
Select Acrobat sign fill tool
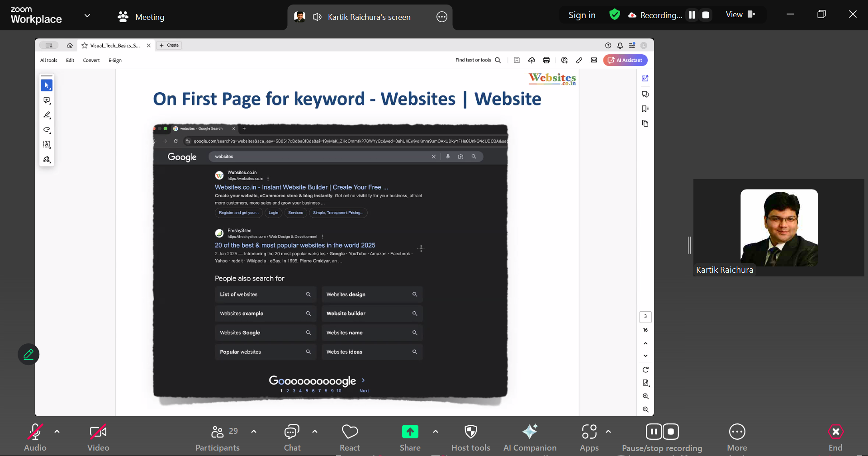47,159
